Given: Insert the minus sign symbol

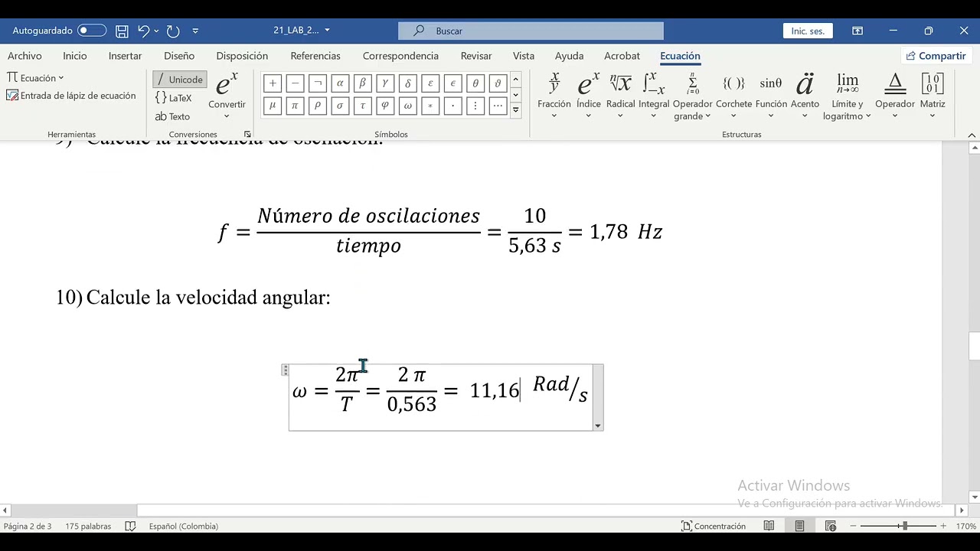Looking at the screenshot, I should [295, 83].
